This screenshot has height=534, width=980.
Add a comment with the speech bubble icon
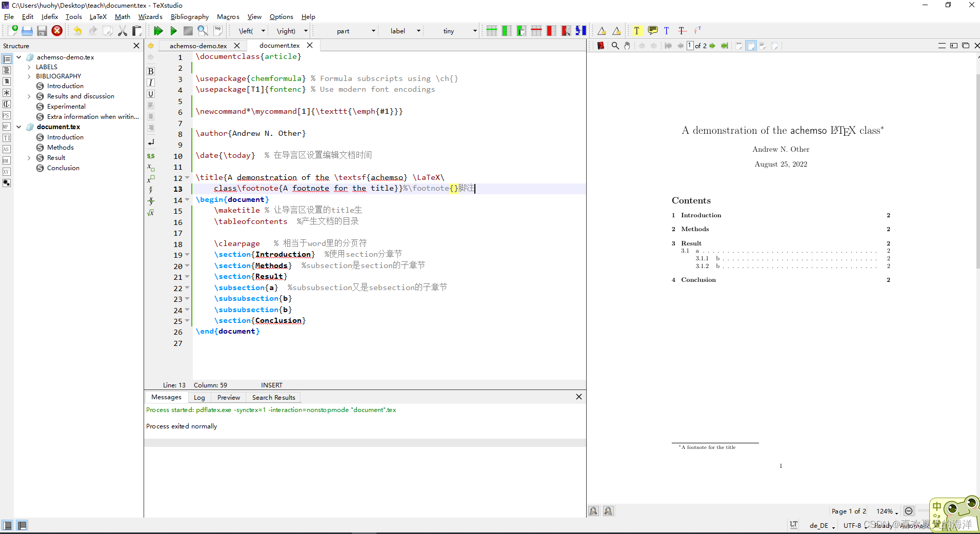click(652, 31)
